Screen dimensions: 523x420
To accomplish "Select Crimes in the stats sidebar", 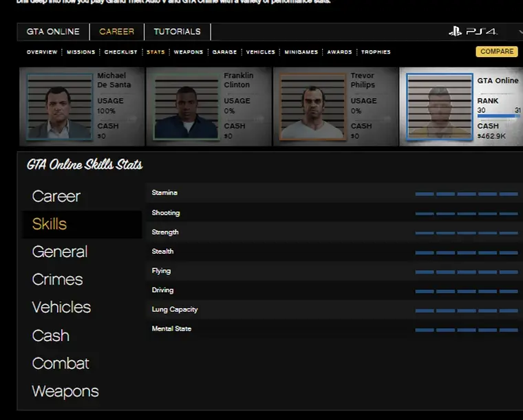I will (57, 280).
